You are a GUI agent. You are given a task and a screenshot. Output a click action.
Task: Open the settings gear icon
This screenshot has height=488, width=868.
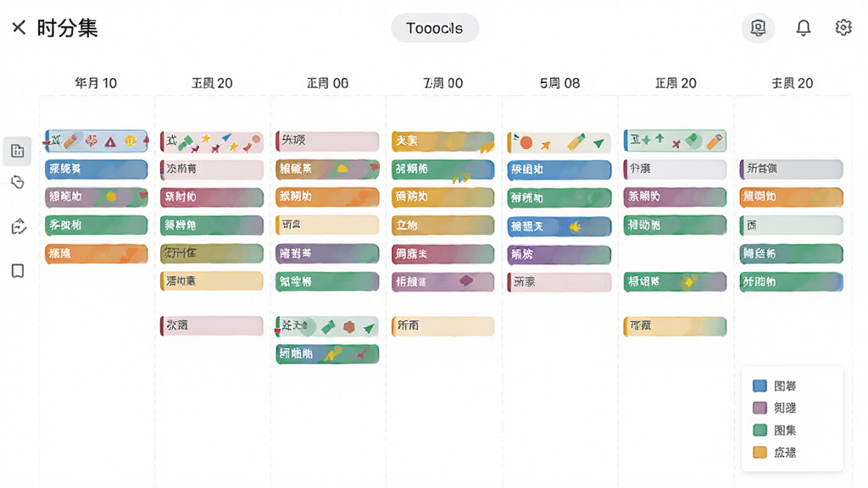[843, 27]
